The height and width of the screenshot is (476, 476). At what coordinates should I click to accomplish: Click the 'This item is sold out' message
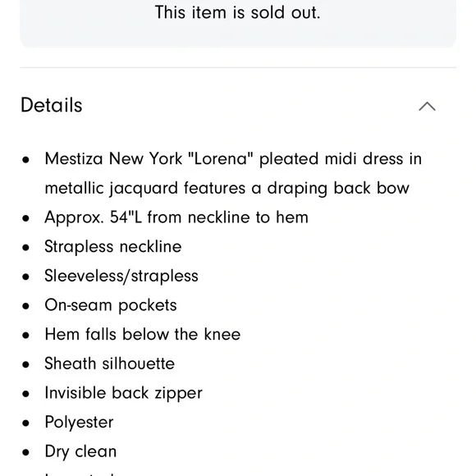click(238, 12)
